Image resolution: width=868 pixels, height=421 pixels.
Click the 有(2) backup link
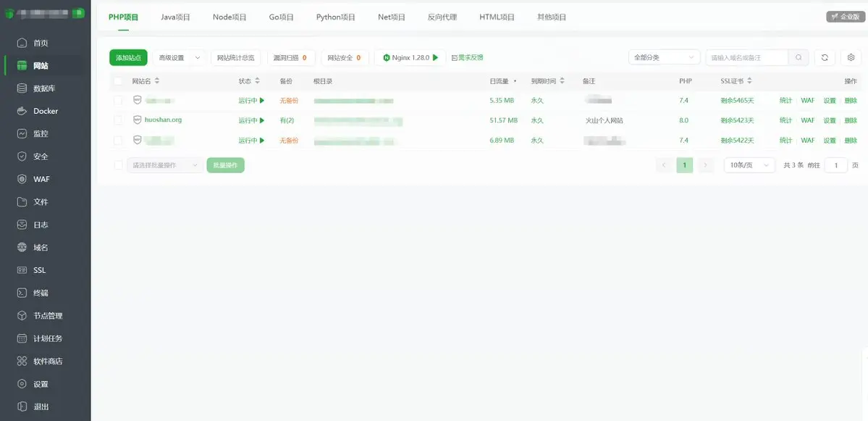click(x=287, y=120)
